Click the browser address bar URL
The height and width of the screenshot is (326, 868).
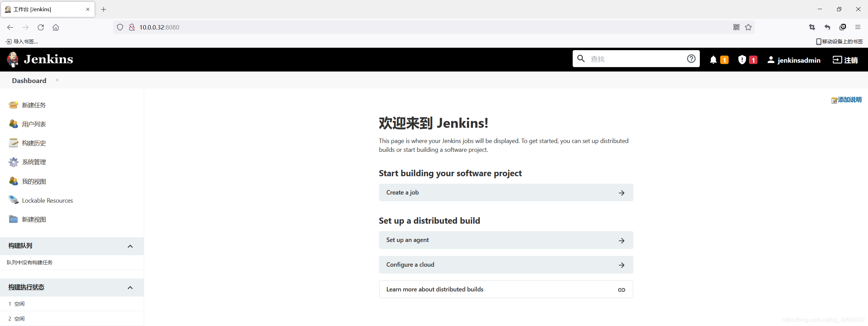tap(159, 27)
